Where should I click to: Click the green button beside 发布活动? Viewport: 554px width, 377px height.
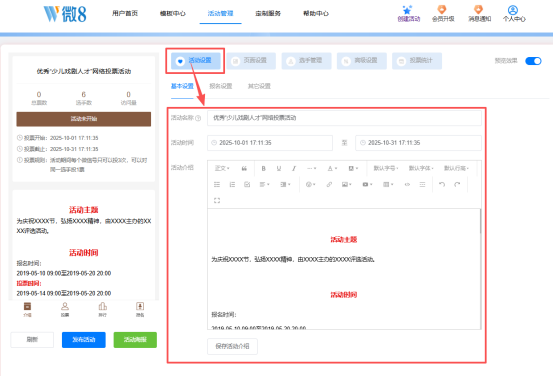pyautogui.click(x=135, y=340)
